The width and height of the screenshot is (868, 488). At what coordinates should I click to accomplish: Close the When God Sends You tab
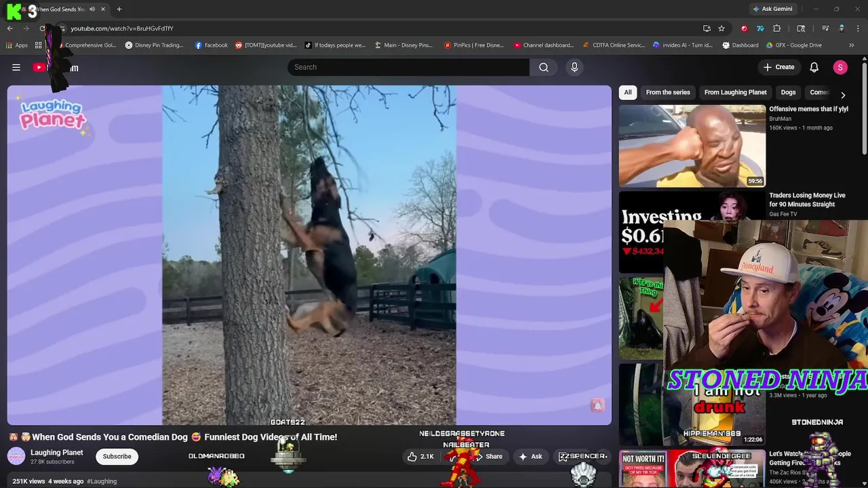point(103,9)
